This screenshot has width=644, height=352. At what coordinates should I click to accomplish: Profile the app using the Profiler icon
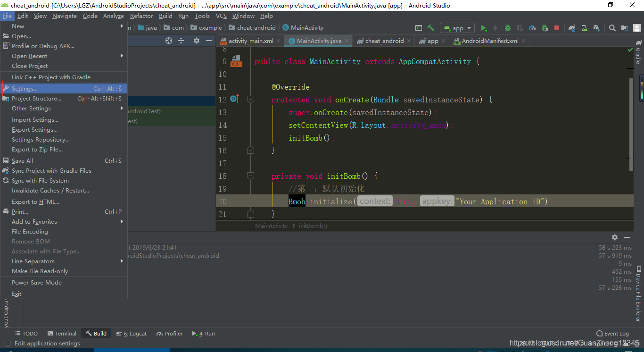coord(532,27)
